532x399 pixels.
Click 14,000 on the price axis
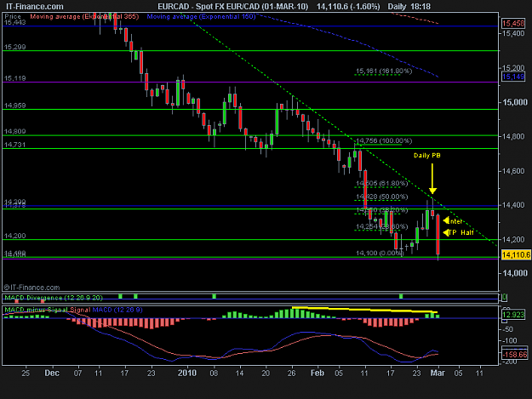coord(515,274)
